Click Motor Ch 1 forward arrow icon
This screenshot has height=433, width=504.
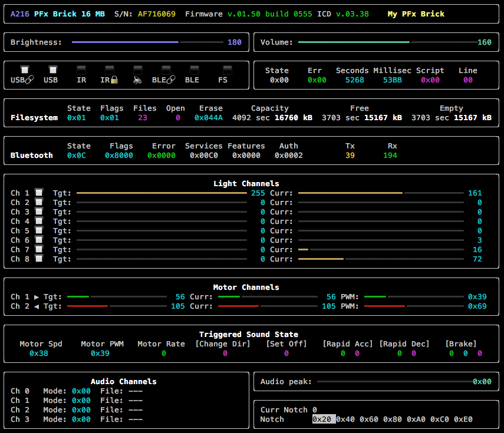(x=37, y=297)
